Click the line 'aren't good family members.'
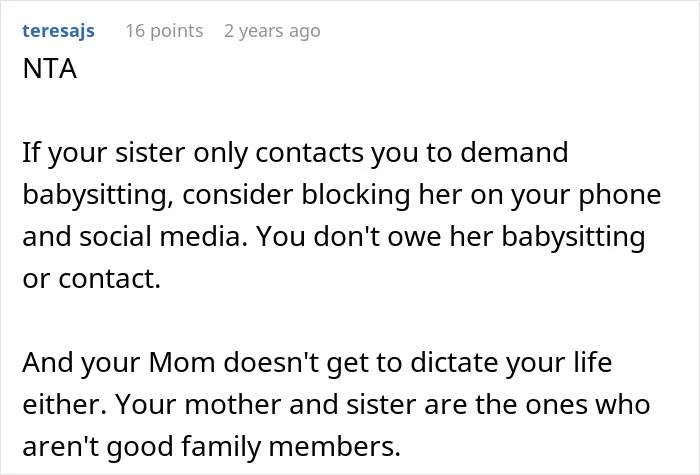This screenshot has width=700, height=475. point(212,447)
